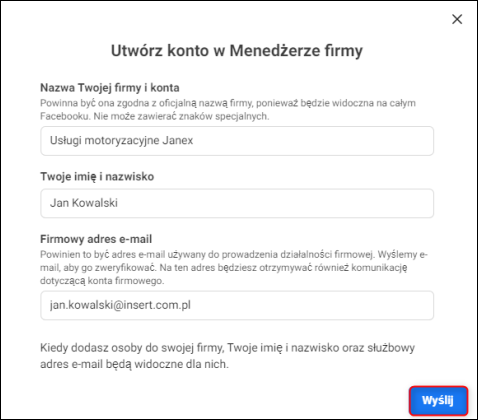This screenshot has height=420, width=478.
Task: Submit the form with the Wyślij button
Action: point(438,400)
